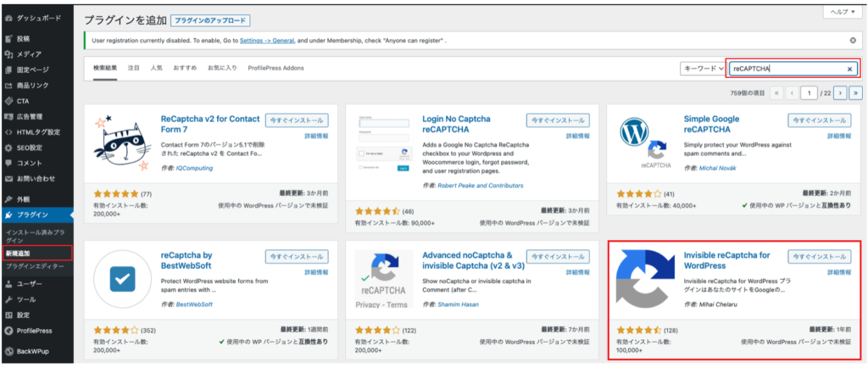Open the Simple Google reCAPTCHA plugin thumbnail

click(645, 142)
